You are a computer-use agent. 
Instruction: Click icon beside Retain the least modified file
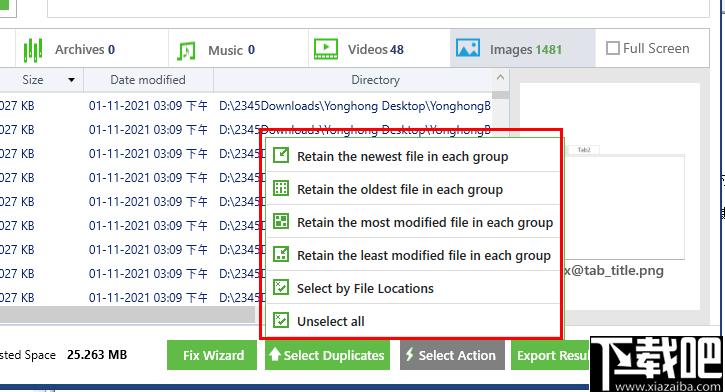point(281,254)
